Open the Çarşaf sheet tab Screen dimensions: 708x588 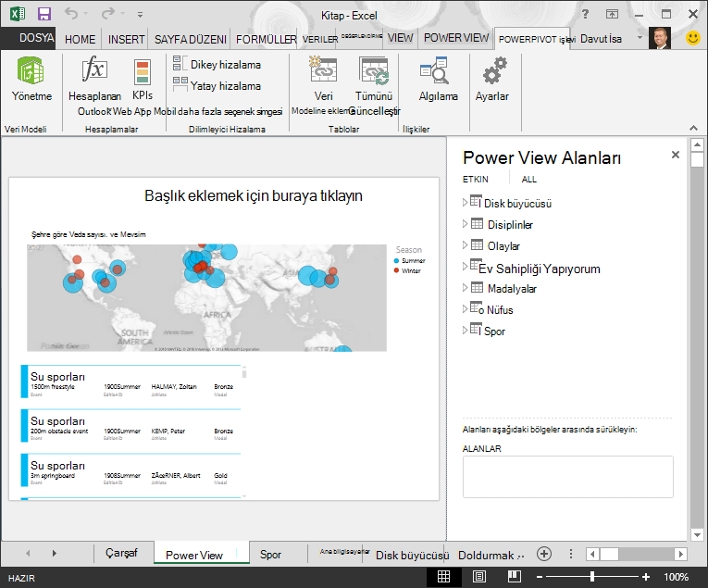pos(121,553)
